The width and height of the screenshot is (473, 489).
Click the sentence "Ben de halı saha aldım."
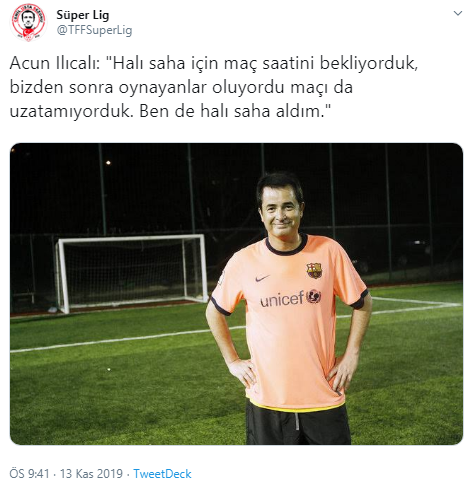tap(232, 111)
